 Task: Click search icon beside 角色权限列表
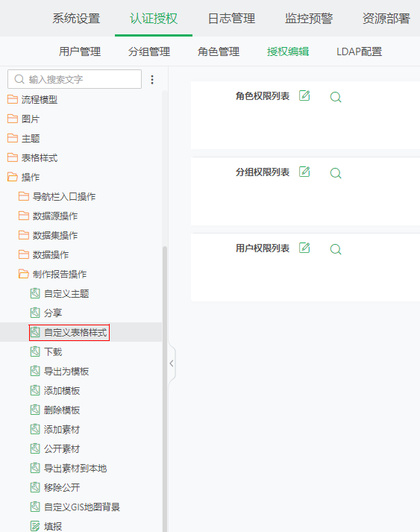click(336, 97)
